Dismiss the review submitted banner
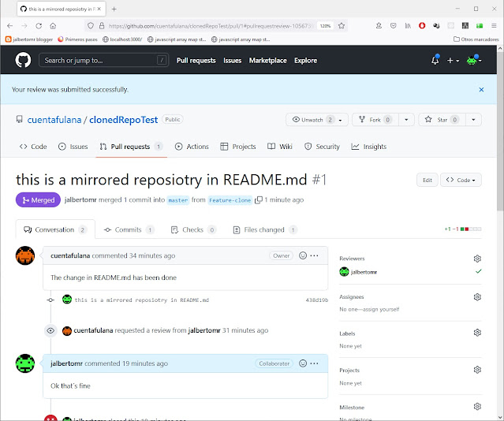This screenshot has height=421, width=504. [481, 90]
